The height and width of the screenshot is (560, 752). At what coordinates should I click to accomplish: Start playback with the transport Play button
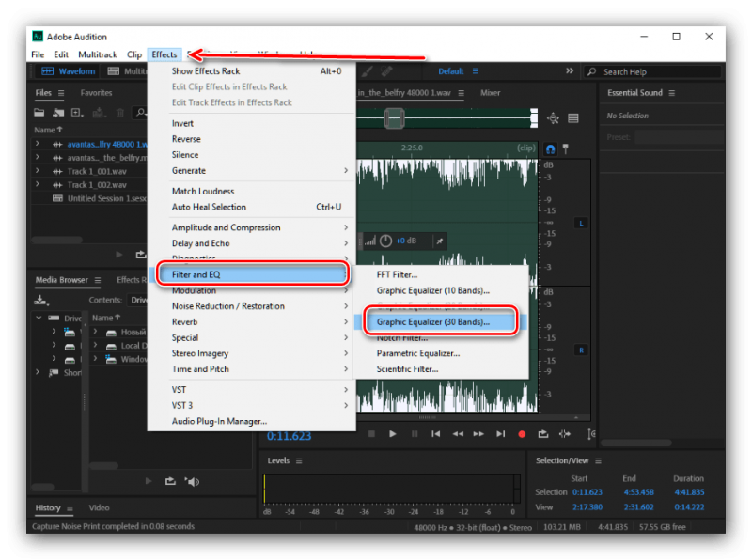(x=392, y=434)
